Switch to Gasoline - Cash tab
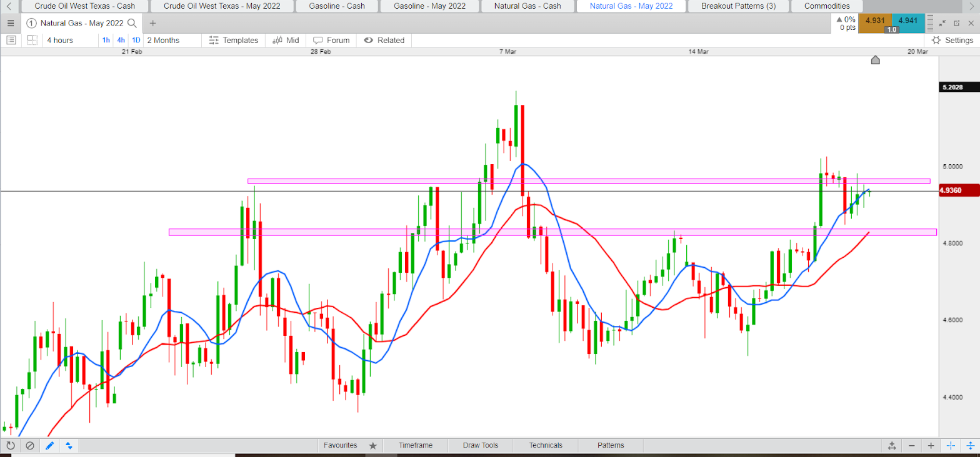This screenshot has height=457, width=980. coord(336,6)
